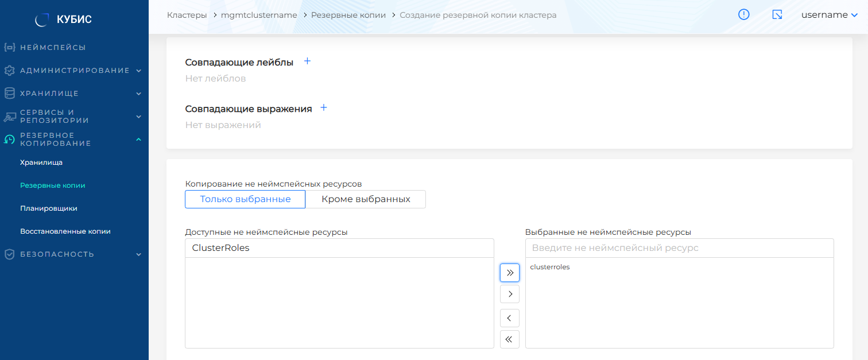This screenshot has height=360, width=868.
Task: Move selected resource right with single arrow
Action: click(x=509, y=294)
